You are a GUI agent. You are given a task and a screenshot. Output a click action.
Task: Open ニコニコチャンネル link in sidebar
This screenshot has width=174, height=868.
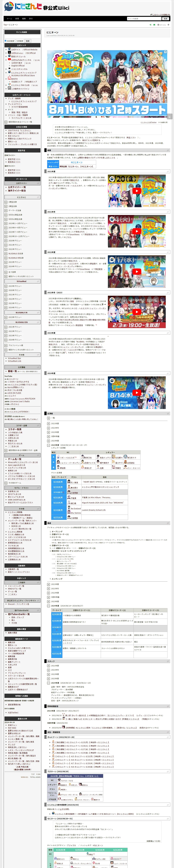(20, 69)
